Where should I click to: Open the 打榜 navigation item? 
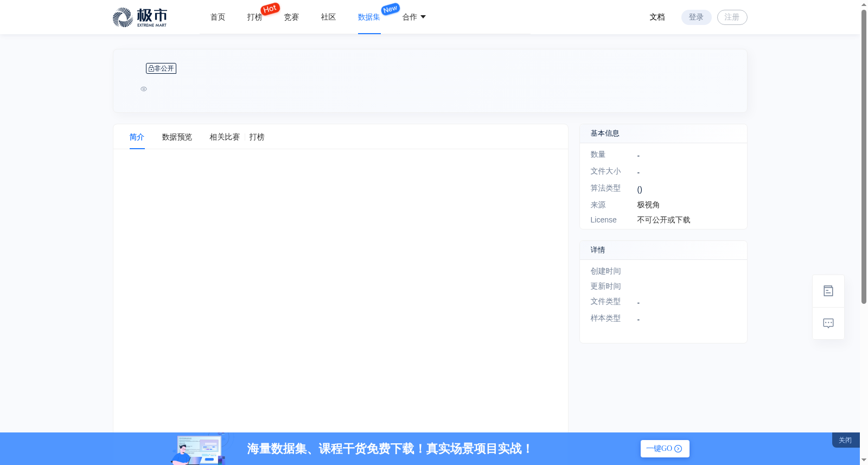255,17
